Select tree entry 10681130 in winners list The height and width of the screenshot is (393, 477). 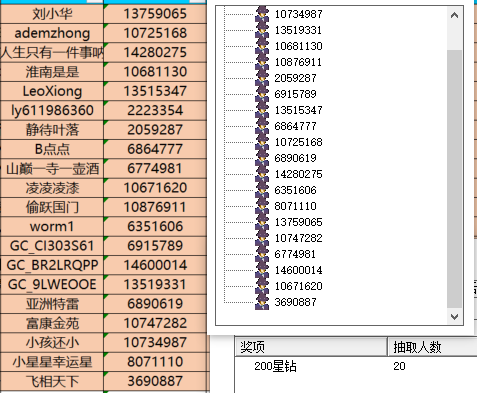[299, 46]
